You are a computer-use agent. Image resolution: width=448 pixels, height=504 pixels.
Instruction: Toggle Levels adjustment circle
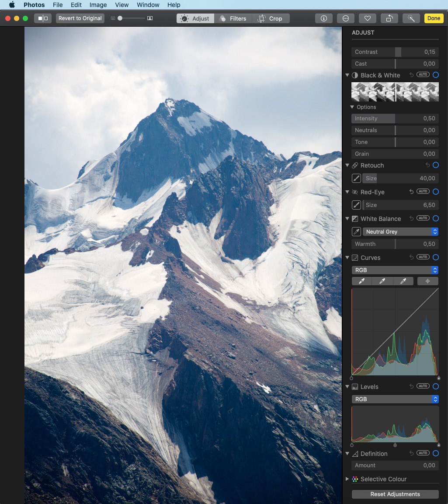click(436, 386)
